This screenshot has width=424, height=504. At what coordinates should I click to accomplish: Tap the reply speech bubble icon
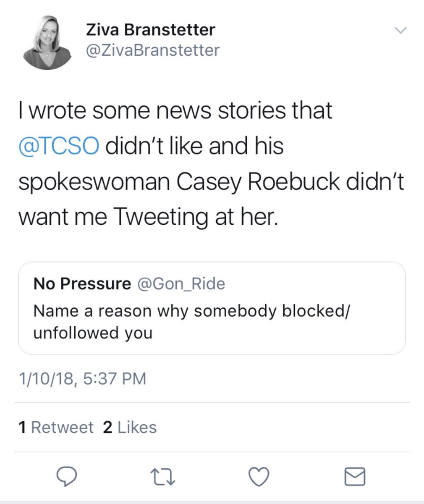pyautogui.click(x=66, y=476)
